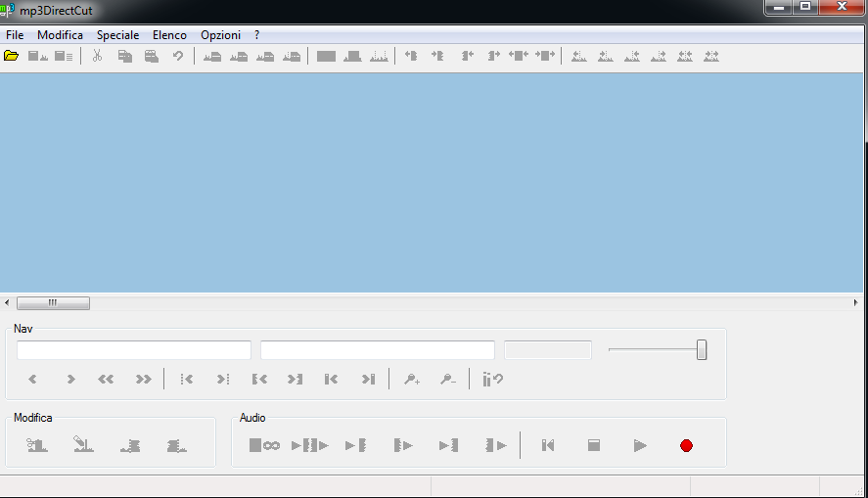Cut selection with the scissors toolbar icon
Image resolution: width=868 pixels, height=498 pixels.
pyautogui.click(x=98, y=56)
